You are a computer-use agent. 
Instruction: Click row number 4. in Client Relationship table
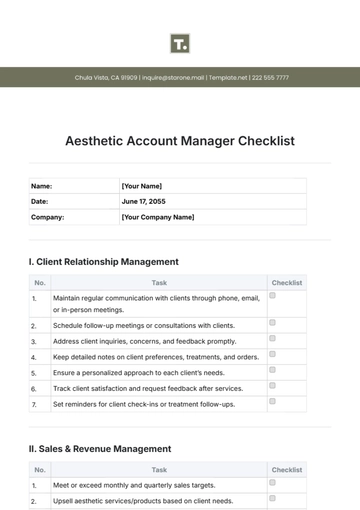point(34,358)
